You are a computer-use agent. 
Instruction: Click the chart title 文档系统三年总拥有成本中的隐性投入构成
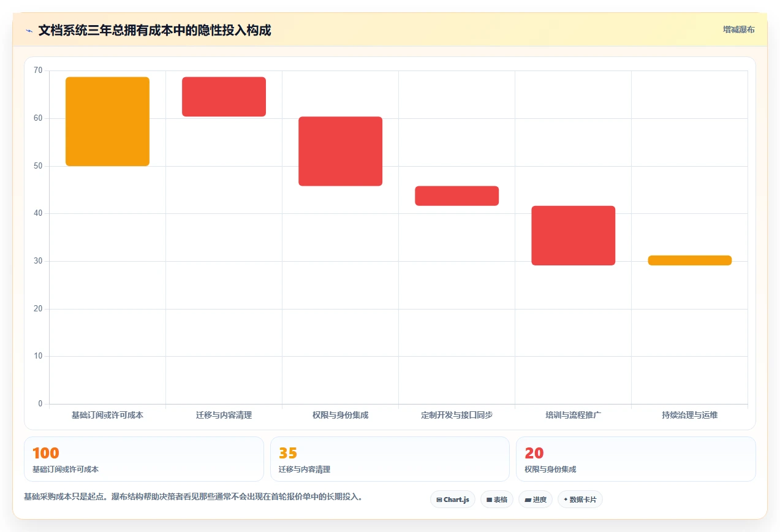tap(154, 30)
